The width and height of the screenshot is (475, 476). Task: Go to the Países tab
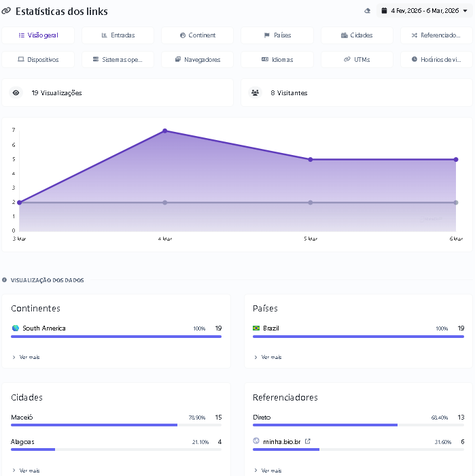tap(277, 35)
